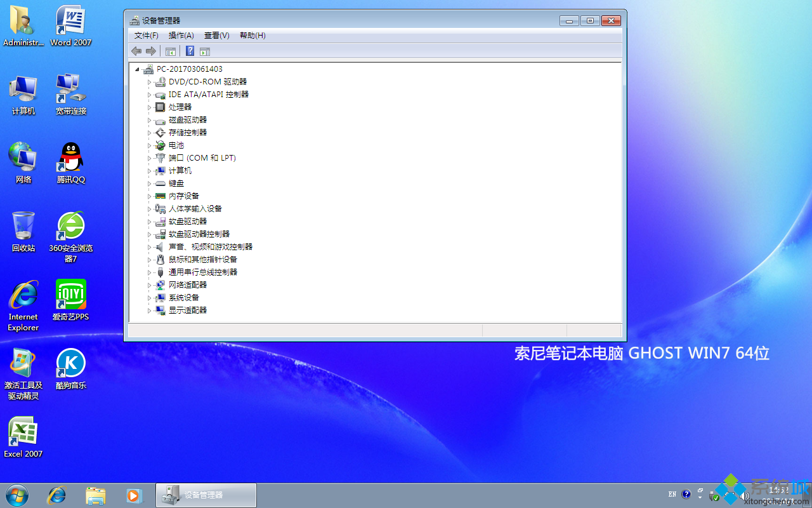Click the Windows Start orb
This screenshot has width=812, height=508.
tap(17, 495)
